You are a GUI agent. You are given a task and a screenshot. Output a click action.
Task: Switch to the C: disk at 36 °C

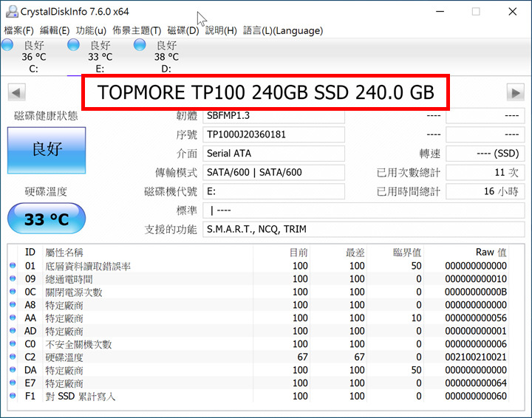point(33,57)
